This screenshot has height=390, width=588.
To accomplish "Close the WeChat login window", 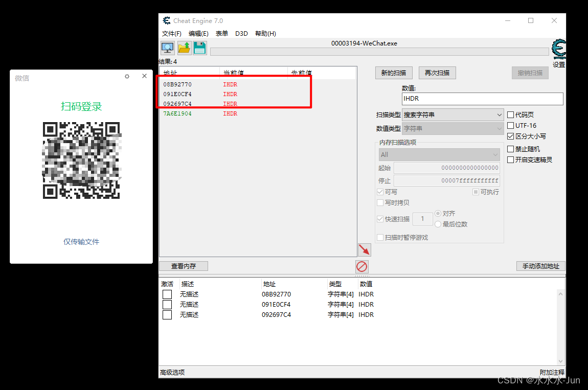I will point(144,76).
